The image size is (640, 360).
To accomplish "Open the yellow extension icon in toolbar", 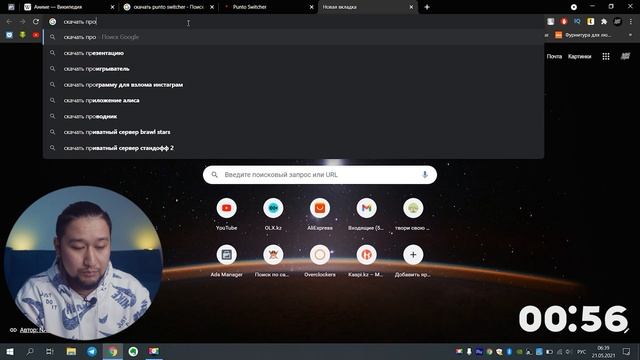I will tap(591, 22).
